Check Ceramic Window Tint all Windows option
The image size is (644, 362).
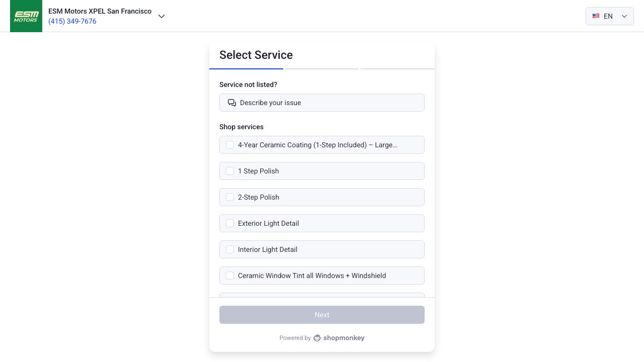[x=230, y=276]
